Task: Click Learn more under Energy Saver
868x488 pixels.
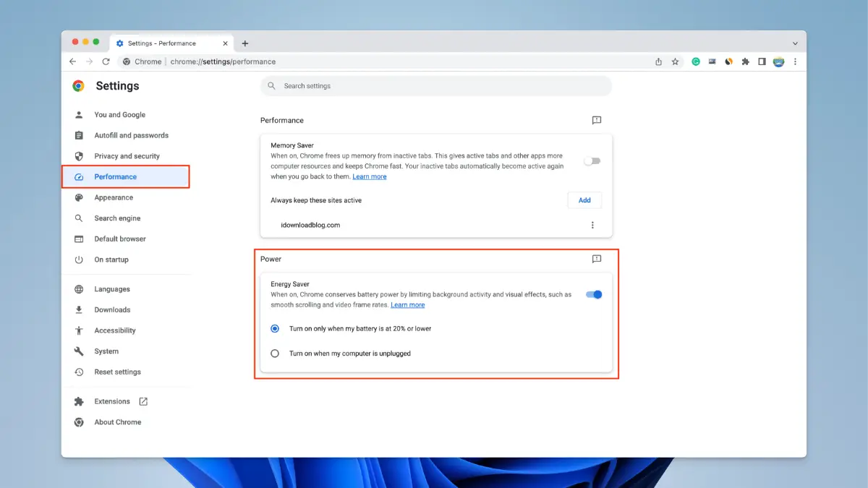Action: click(408, 305)
